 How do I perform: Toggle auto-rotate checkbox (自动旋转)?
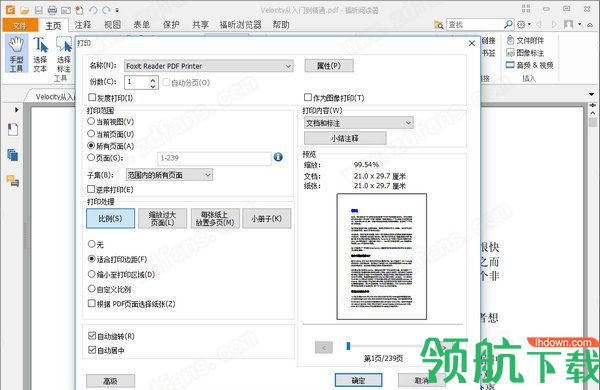point(92,336)
